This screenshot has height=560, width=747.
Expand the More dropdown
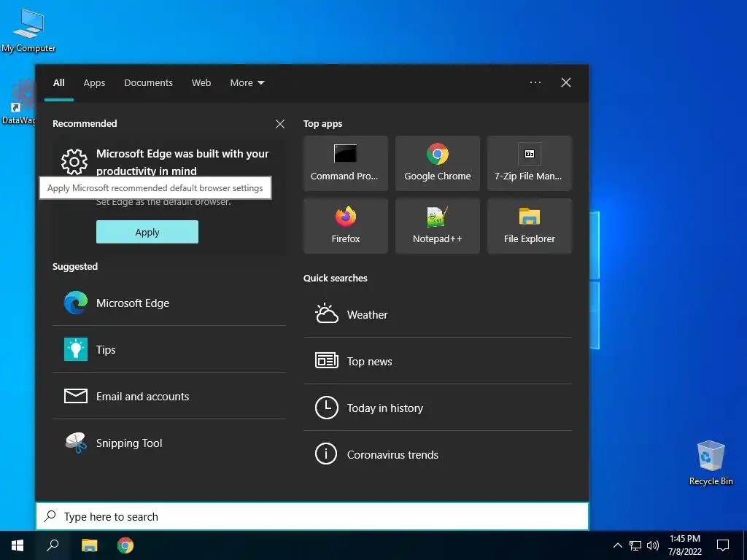[247, 83]
